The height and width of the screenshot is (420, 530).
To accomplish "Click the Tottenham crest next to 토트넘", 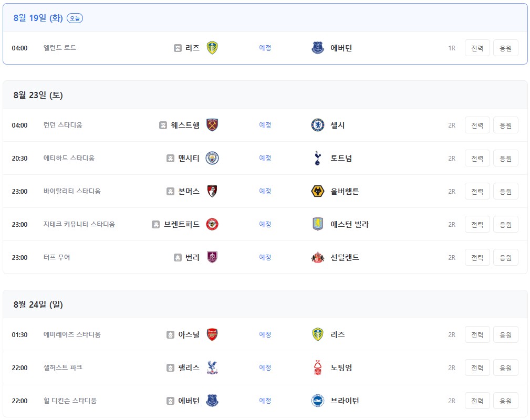I will point(317,158).
